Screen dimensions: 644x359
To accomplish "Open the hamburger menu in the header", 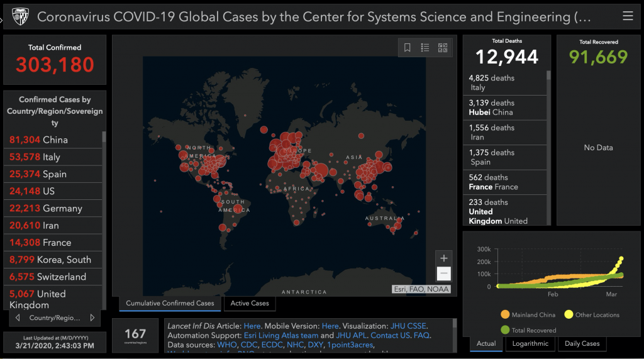I will tap(627, 16).
